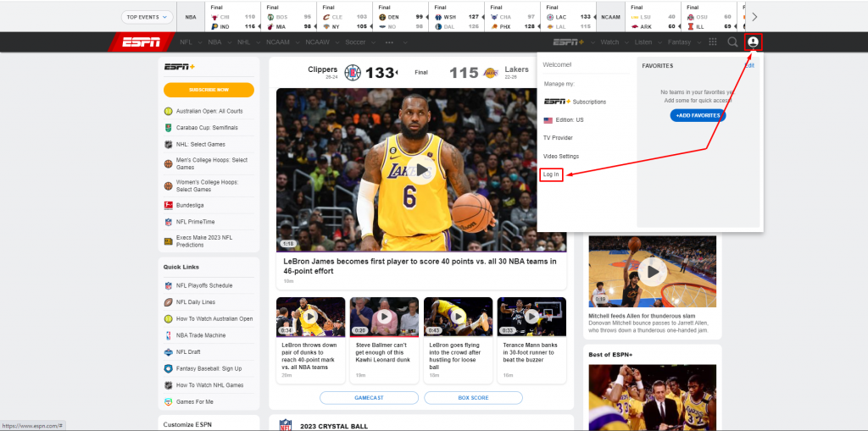868x431 pixels.
Task: Select the NBA scoreboard tab
Action: (x=191, y=17)
